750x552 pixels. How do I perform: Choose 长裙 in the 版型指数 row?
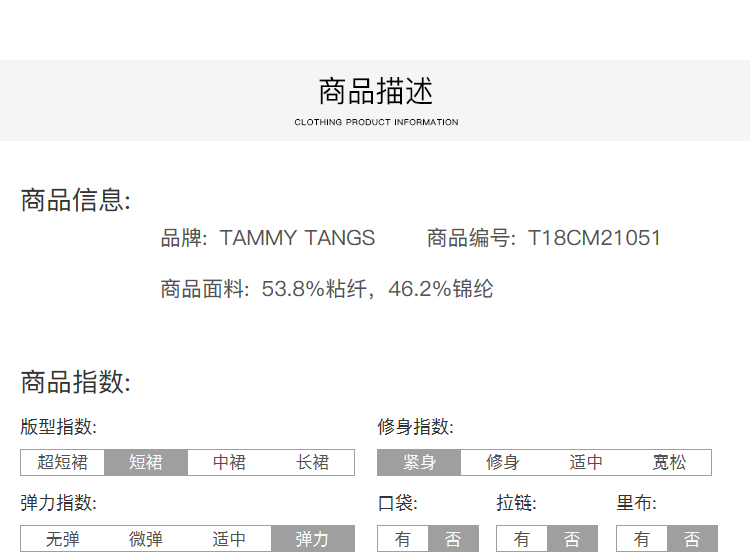tap(312, 462)
